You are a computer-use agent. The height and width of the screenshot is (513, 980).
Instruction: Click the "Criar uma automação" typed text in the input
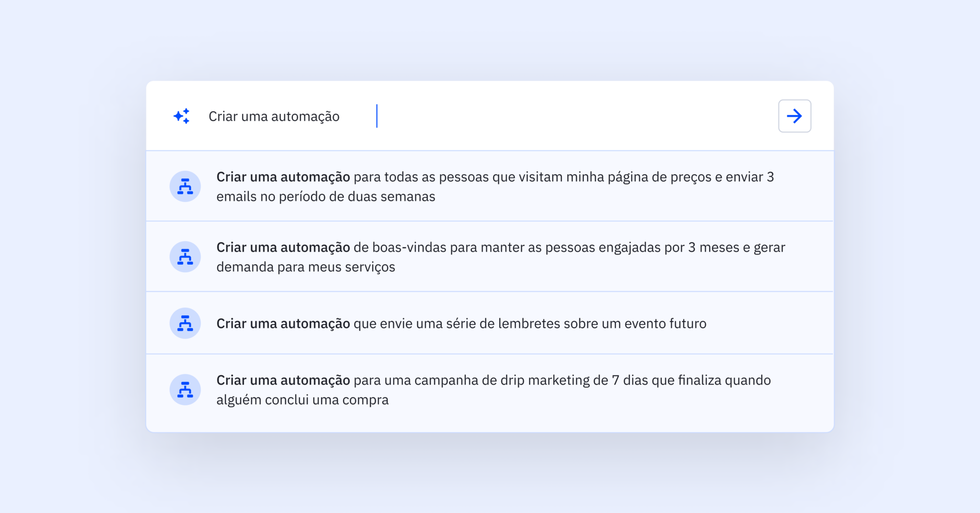(274, 116)
